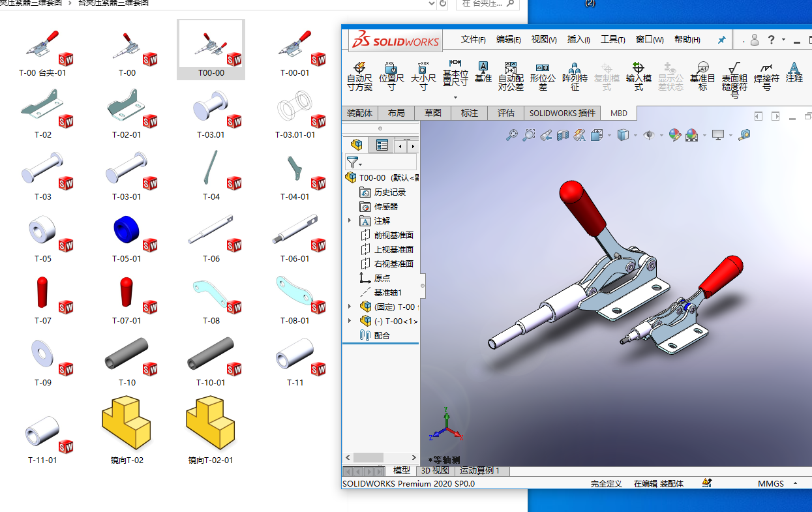Expand the (-) T-00<1> component node

pos(350,321)
